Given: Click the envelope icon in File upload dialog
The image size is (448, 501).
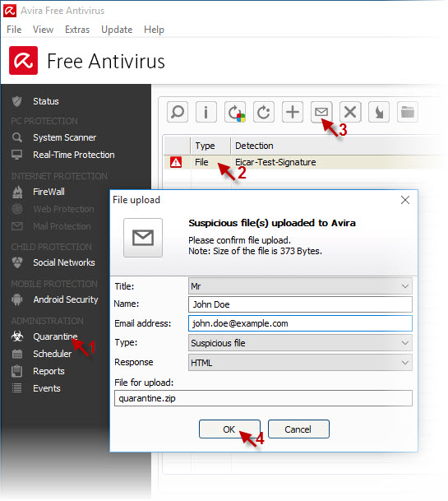Looking at the screenshot, I should coord(143,238).
